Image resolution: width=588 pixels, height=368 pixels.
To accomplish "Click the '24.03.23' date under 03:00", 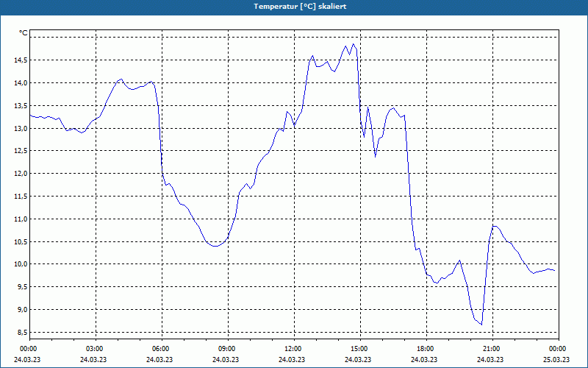I will coord(93,359).
